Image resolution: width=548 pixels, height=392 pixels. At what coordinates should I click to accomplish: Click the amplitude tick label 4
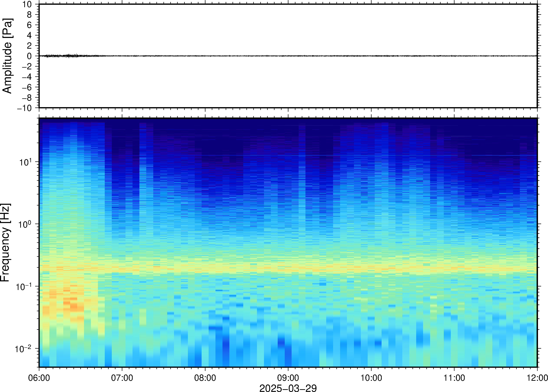point(29,35)
